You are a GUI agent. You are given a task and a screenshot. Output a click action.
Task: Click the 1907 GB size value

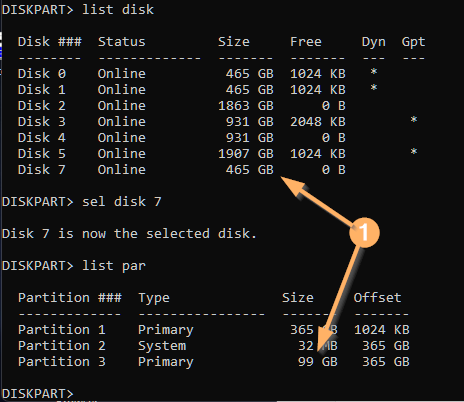pyautogui.click(x=246, y=154)
